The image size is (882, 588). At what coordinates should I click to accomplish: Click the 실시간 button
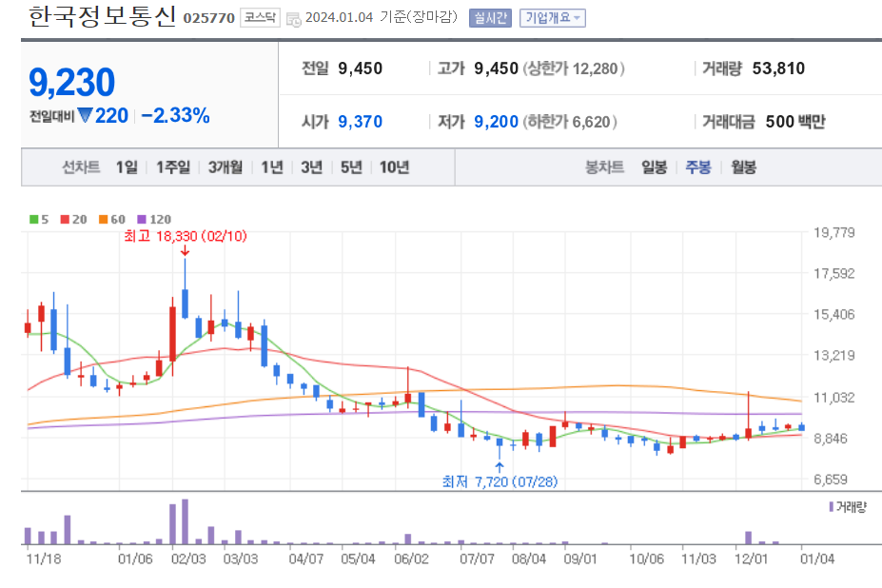[490, 18]
